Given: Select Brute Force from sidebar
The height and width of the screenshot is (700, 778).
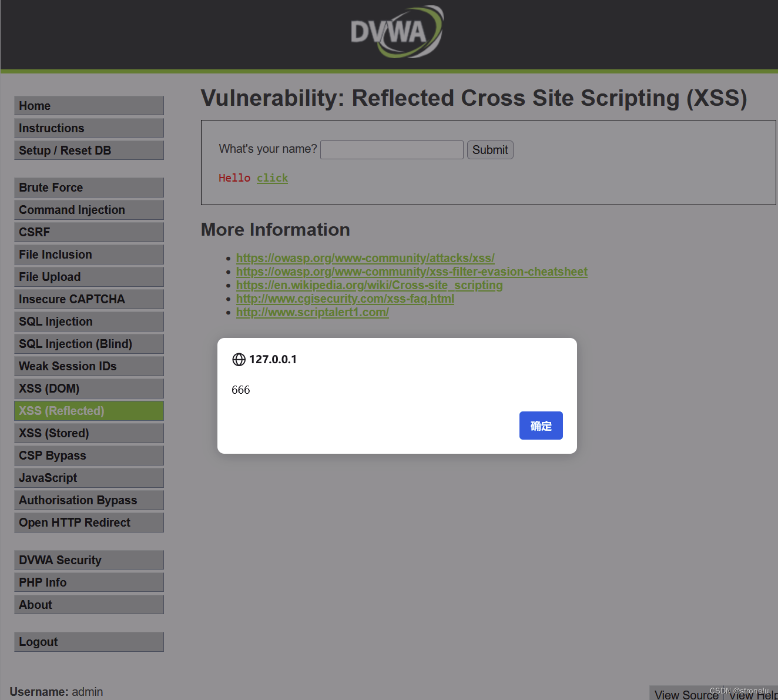Looking at the screenshot, I should tap(89, 187).
